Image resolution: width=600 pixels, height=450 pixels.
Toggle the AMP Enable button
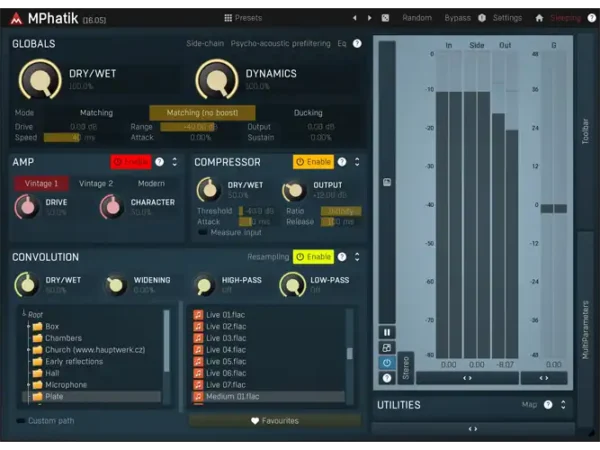point(131,162)
